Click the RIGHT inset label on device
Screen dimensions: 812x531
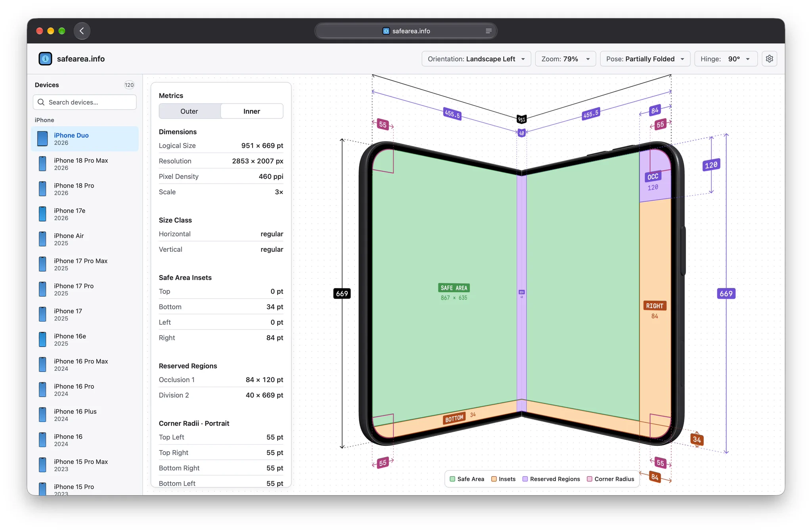point(655,306)
